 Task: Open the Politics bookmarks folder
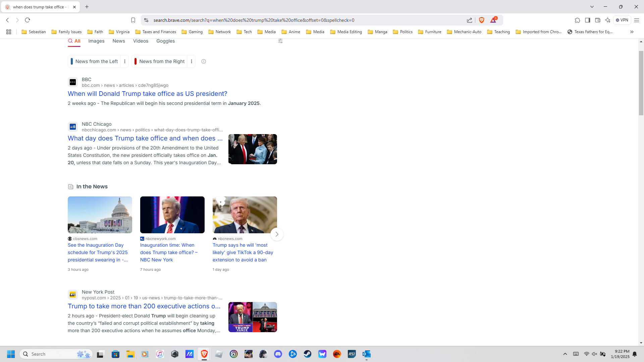(x=402, y=32)
